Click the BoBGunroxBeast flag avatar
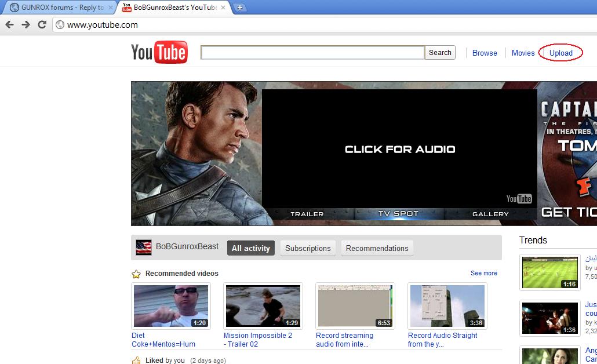This screenshot has height=364, width=597. pyautogui.click(x=144, y=247)
